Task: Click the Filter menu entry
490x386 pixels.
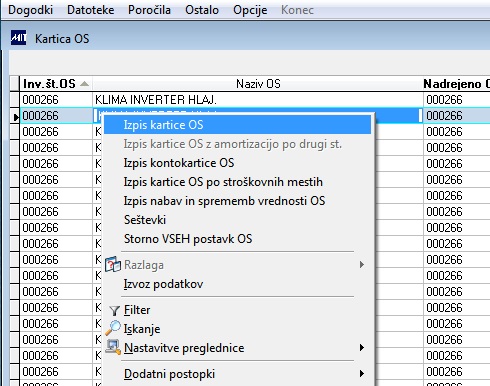Action: point(237,310)
